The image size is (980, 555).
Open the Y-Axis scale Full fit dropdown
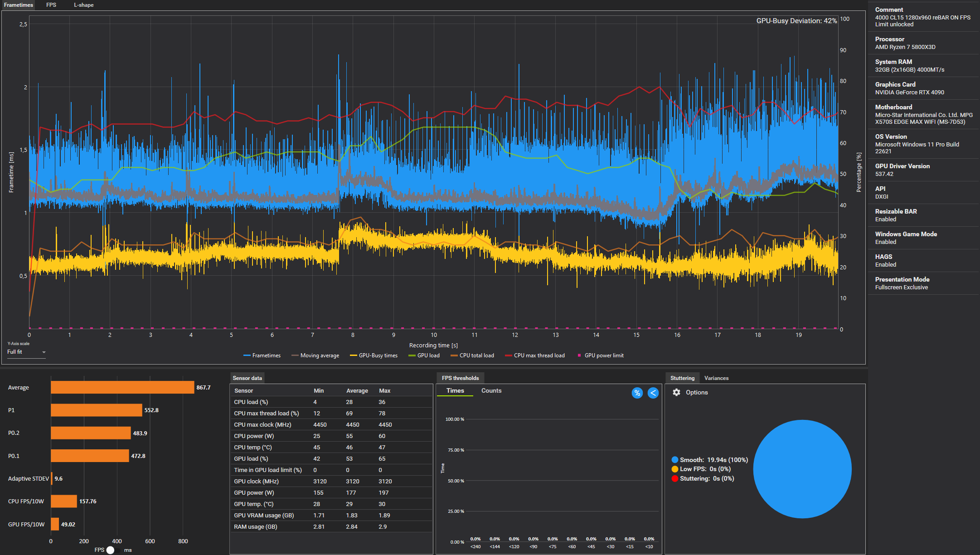click(x=26, y=352)
